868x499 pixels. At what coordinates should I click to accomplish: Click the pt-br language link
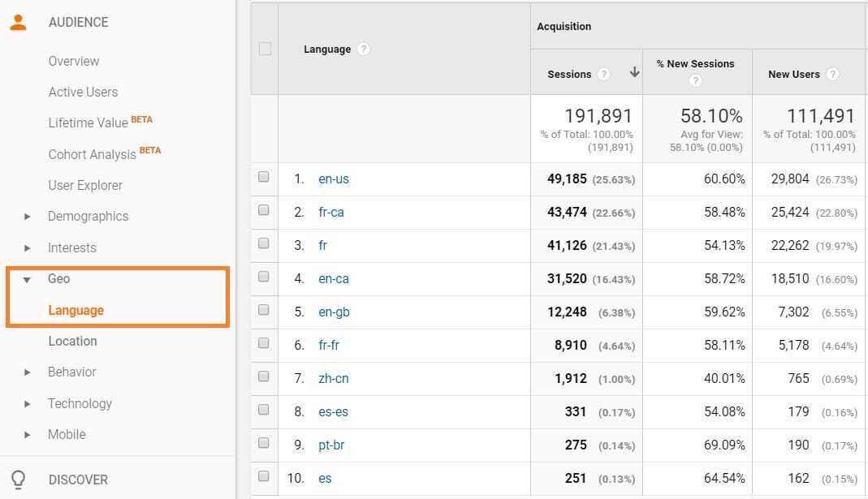(331, 445)
